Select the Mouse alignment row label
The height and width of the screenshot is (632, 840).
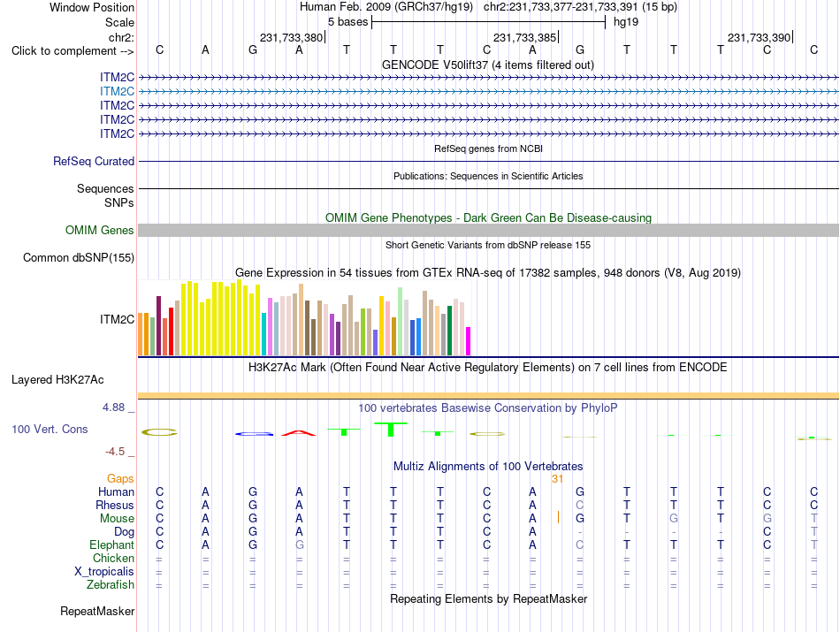tap(117, 519)
